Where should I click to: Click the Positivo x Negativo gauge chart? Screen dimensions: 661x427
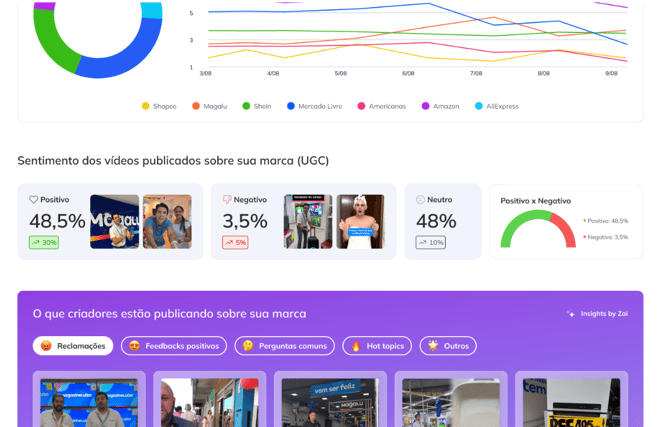[538, 229]
